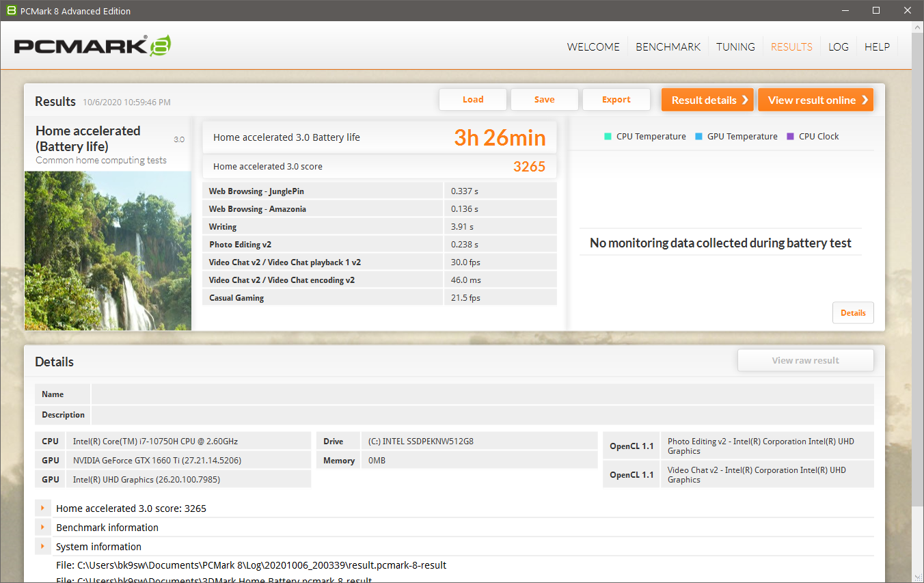Click the 0MB Memory value
Screen dimensions: 924x583
pyautogui.click(x=377, y=461)
